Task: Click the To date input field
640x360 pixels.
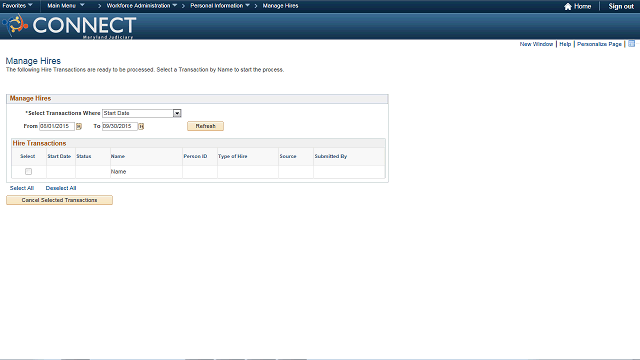Action: coord(120,126)
